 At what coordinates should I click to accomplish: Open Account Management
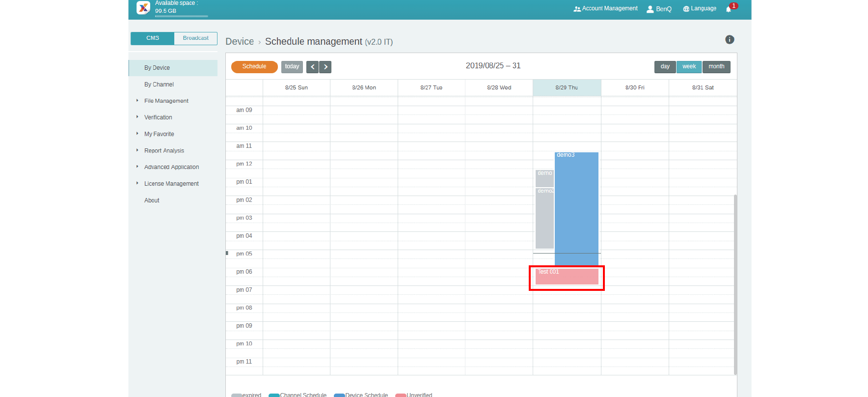tap(605, 9)
